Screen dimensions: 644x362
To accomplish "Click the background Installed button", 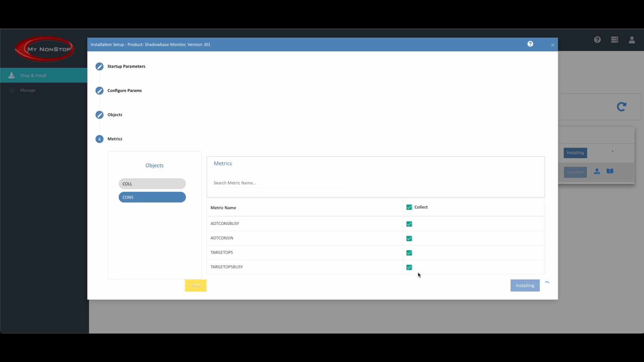I will pyautogui.click(x=575, y=172).
